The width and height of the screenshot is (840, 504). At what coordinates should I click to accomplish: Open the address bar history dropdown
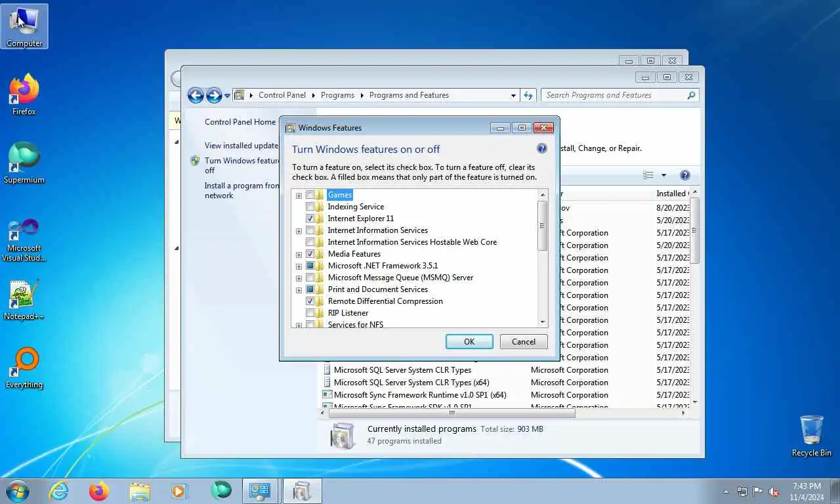click(513, 96)
